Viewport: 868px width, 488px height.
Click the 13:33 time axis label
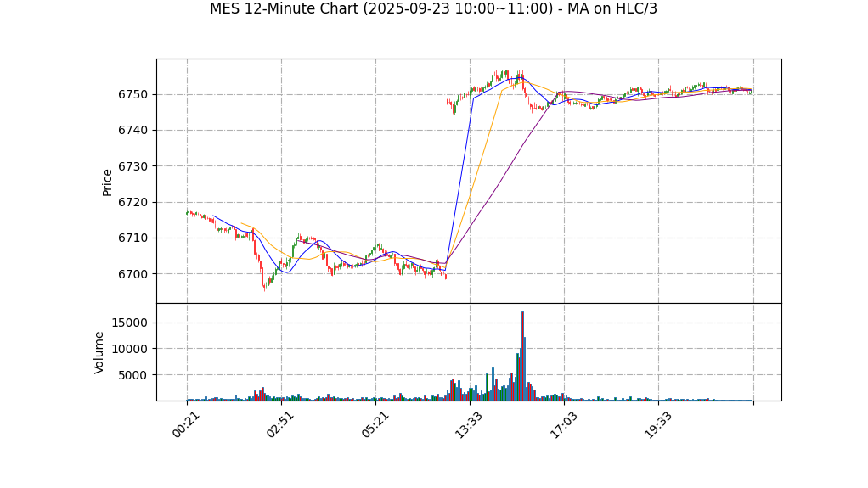click(x=467, y=425)
